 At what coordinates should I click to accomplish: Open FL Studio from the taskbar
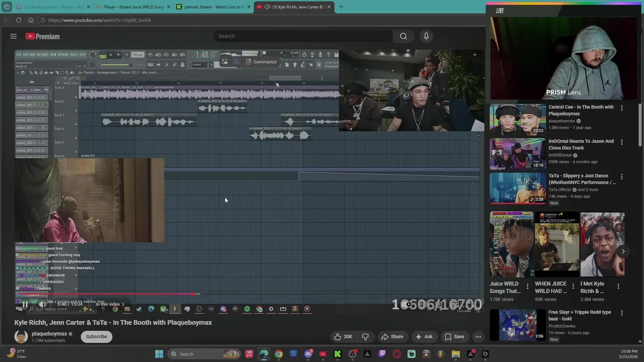tap(441, 354)
